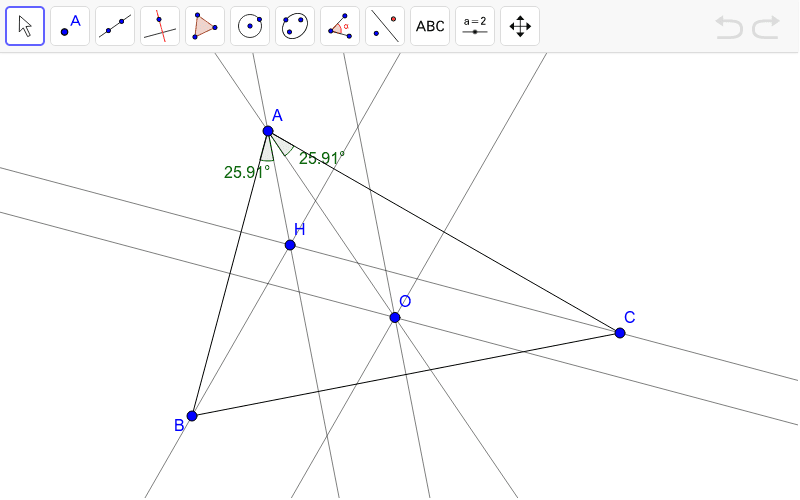Image resolution: width=800 pixels, height=500 pixels.
Task: Undo the last action
Action: 729,27
